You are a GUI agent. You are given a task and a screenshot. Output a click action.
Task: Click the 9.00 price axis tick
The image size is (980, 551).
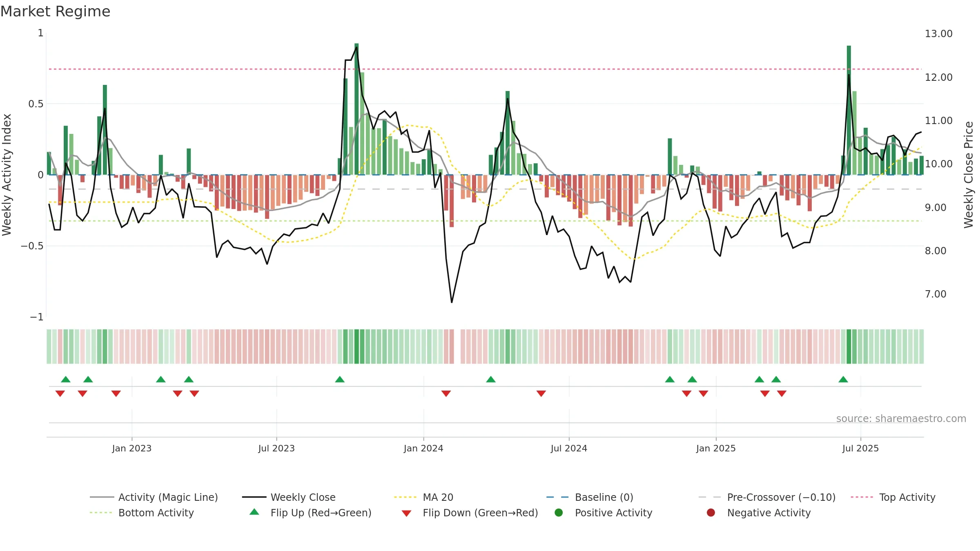[x=935, y=208]
